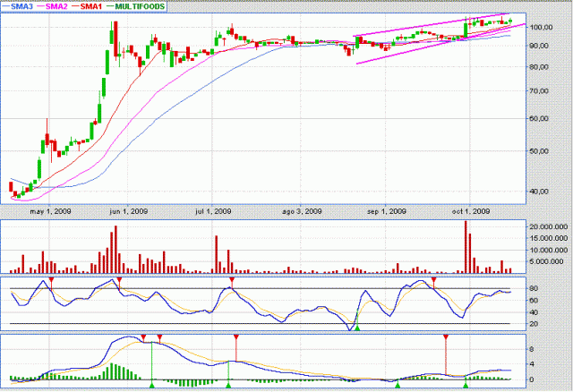Click the SMA3 legend label

[x=21, y=6]
